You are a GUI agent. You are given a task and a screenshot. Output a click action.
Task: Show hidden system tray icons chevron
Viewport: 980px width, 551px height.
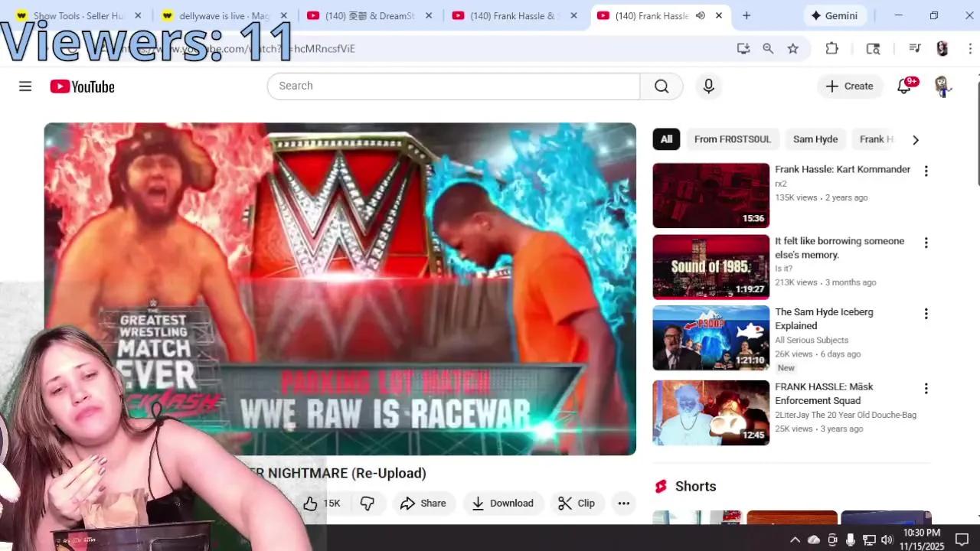pos(795,540)
